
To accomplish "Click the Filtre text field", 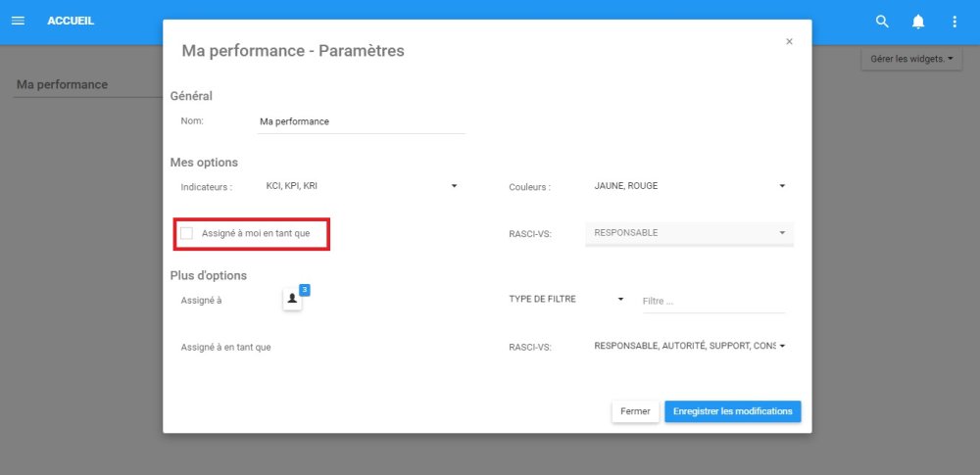I will point(712,302).
